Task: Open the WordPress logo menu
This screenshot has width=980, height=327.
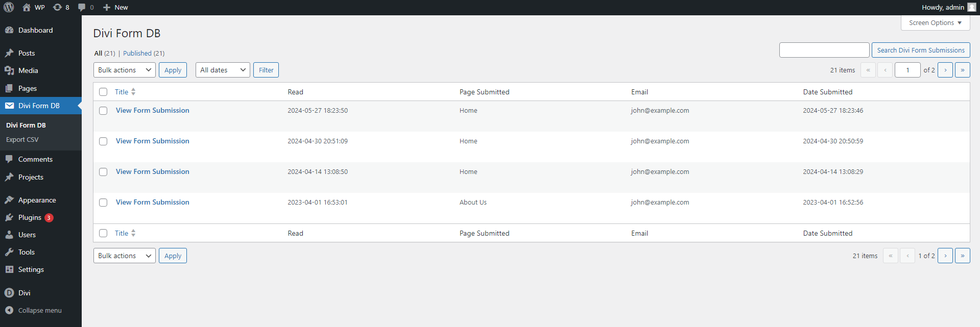Action: tap(9, 7)
